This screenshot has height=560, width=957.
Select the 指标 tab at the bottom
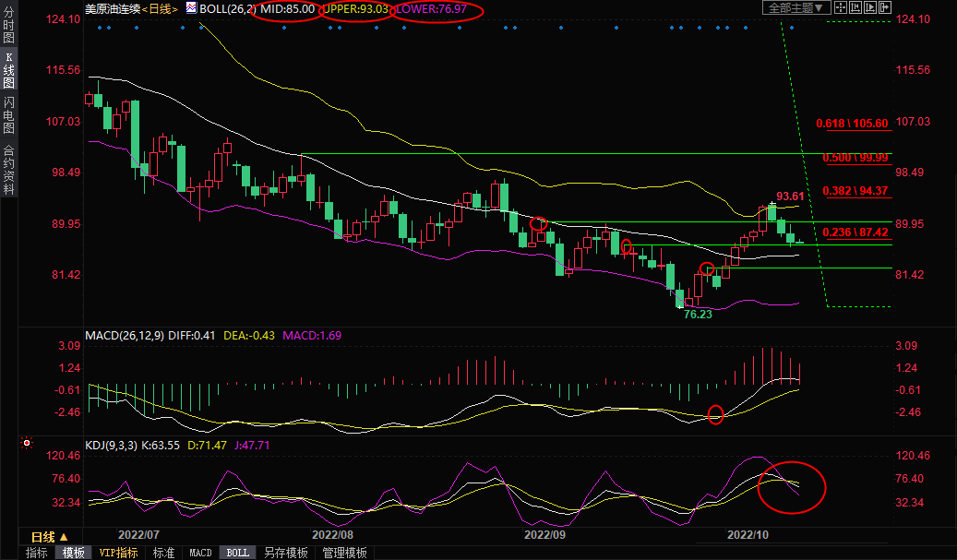37,553
